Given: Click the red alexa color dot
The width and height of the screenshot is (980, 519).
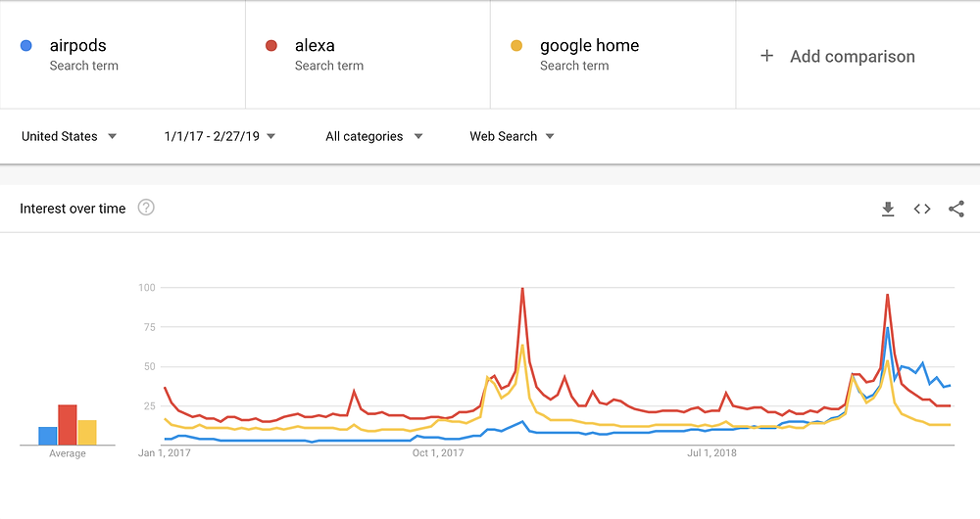Looking at the screenshot, I should [271, 46].
